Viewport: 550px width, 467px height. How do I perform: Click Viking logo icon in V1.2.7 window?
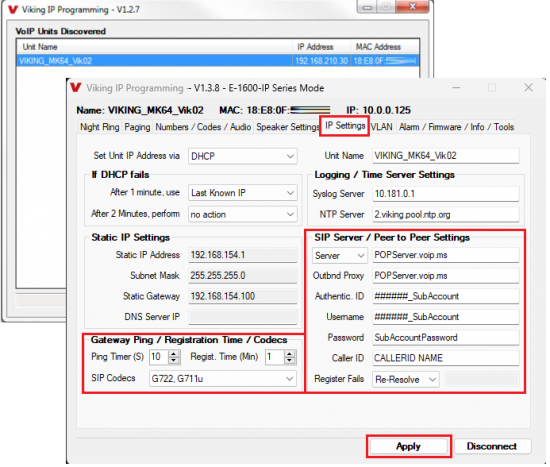coord(13,9)
